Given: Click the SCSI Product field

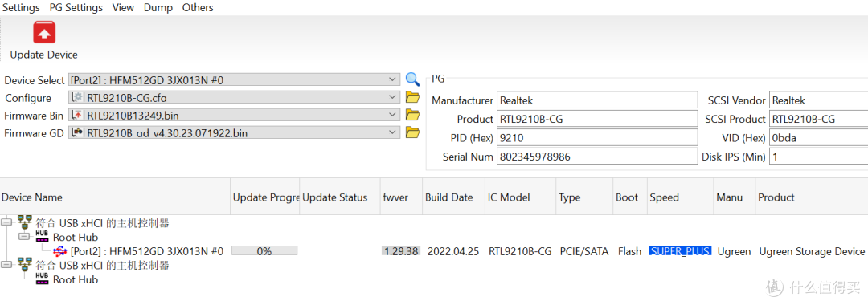Looking at the screenshot, I should (x=818, y=120).
